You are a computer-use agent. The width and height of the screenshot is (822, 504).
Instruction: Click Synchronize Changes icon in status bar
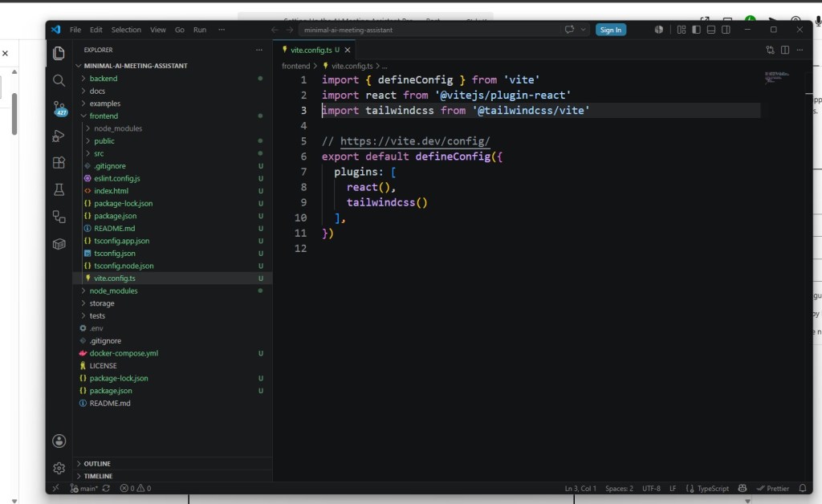tap(106, 488)
